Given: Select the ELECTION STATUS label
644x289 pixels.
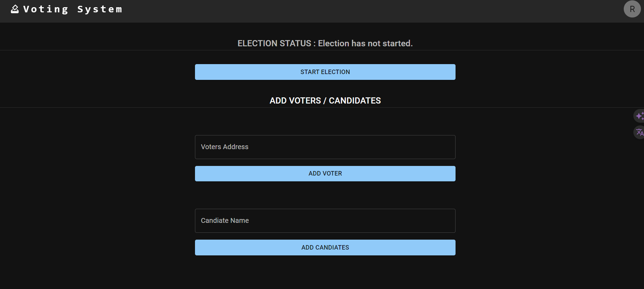Looking at the screenshot, I should (274, 44).
